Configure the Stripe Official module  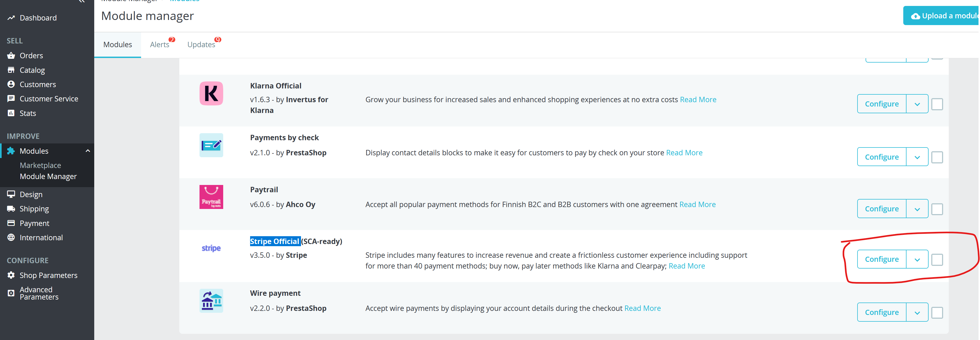(882, 260)
